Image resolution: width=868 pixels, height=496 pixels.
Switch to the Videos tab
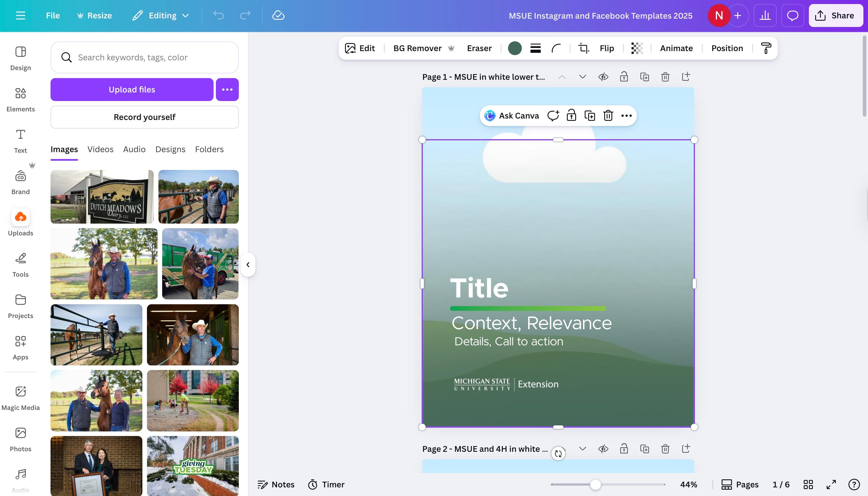point(100,149)
